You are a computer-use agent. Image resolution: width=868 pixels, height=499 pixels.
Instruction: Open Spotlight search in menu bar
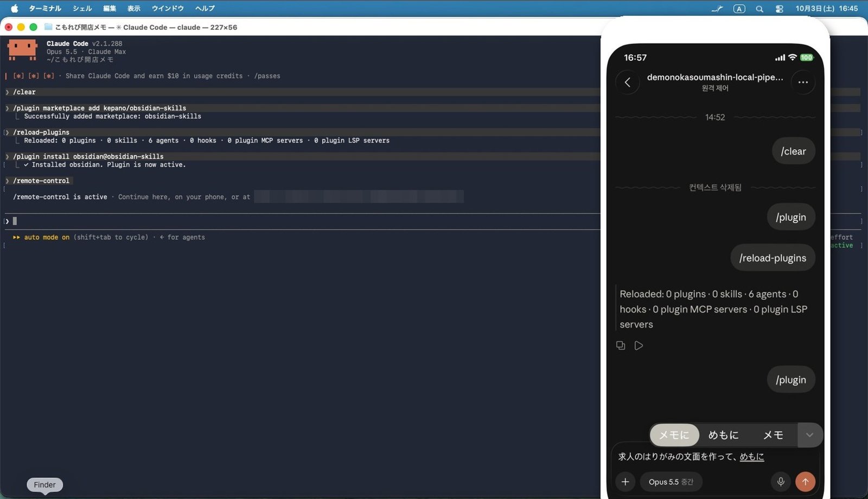[x=759, y=9]
